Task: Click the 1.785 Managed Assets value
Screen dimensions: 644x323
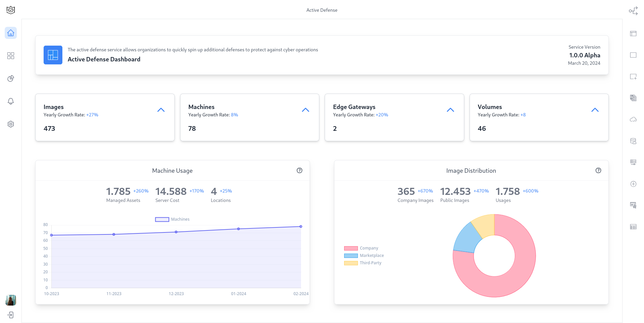Action: (118, 192)
